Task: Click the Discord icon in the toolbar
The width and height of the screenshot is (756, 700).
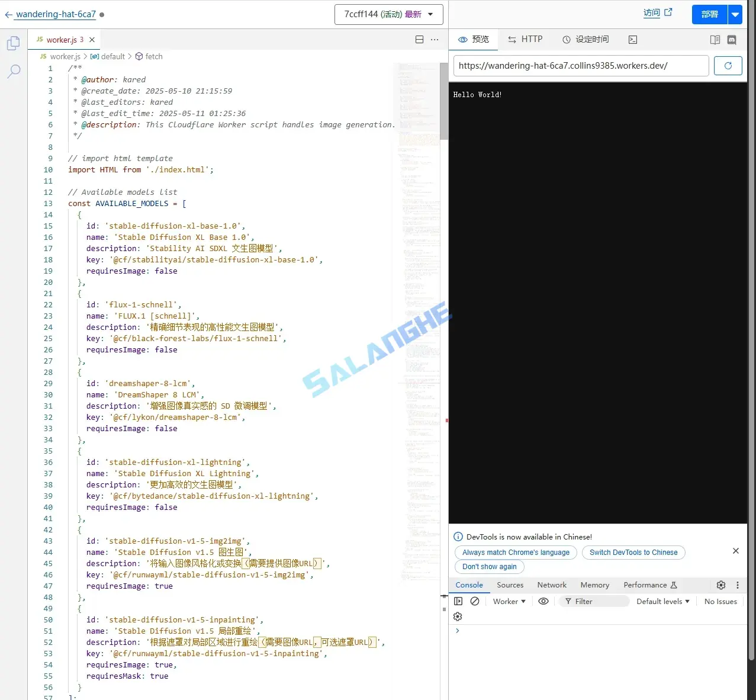Action: 732,39
